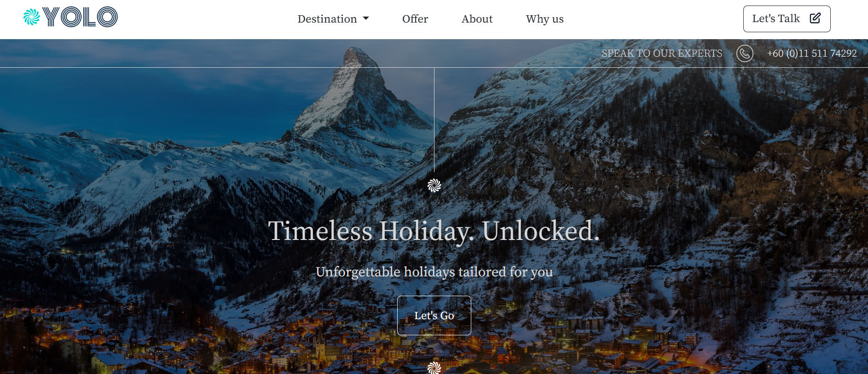
Task: Click the swirl icon at the bottom edge
Action: point(434,368)
